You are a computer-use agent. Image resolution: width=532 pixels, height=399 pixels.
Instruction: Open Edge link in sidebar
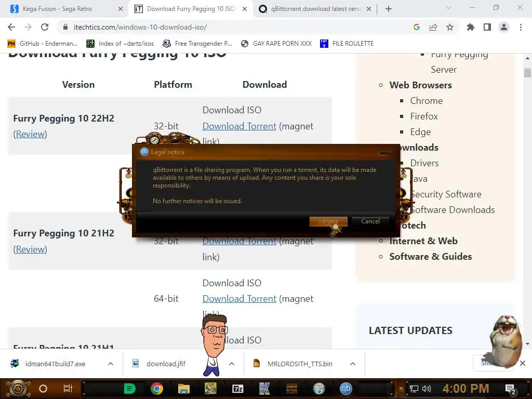(420, 132)
